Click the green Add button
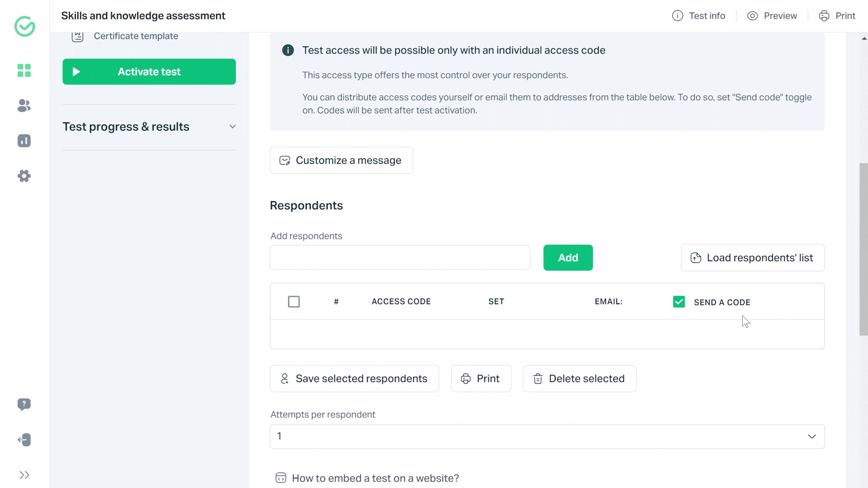This screenshot has height=488, width=868. 568,257
